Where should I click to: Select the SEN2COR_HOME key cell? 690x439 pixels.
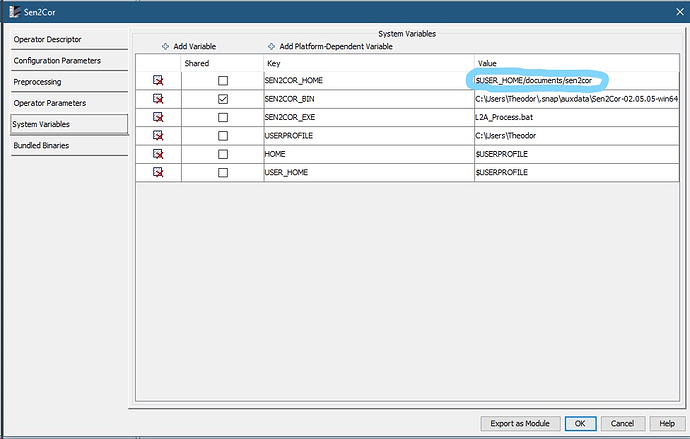(x=369, y=80)
